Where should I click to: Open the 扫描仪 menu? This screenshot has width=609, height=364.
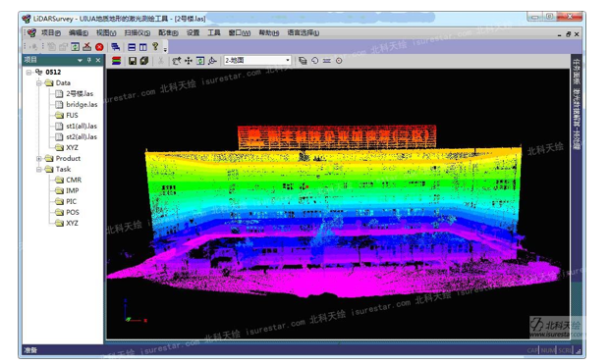[x=138, y=33]
